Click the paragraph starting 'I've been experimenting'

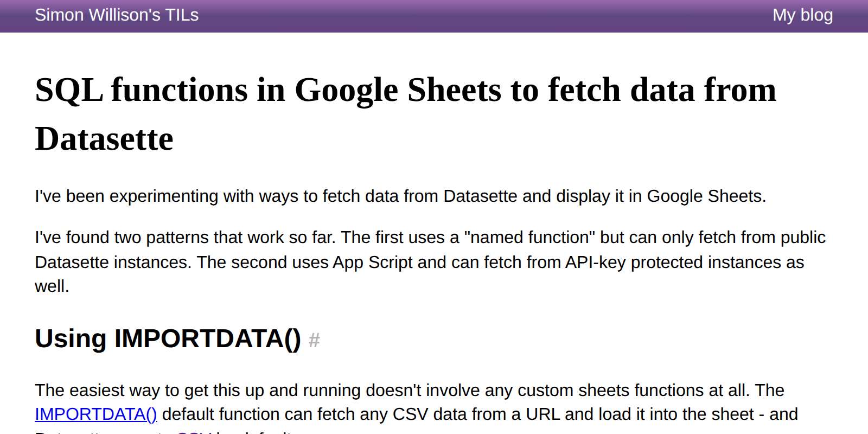(400, 196)
